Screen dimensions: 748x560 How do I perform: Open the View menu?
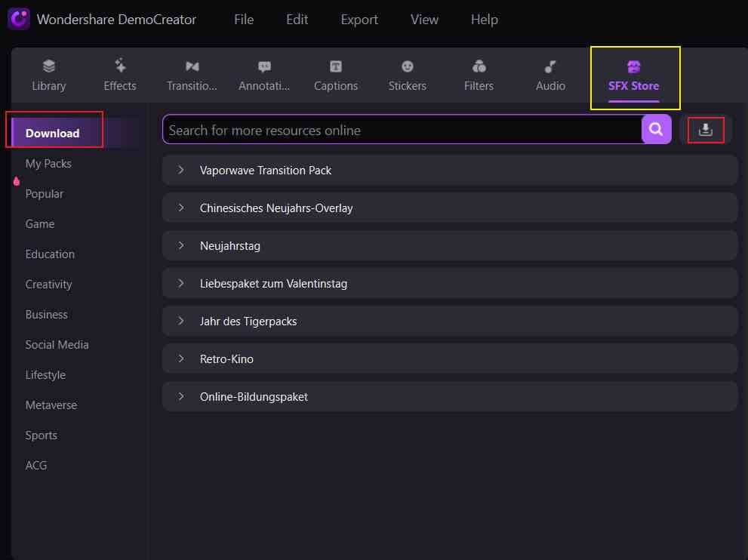coord(424,20)
